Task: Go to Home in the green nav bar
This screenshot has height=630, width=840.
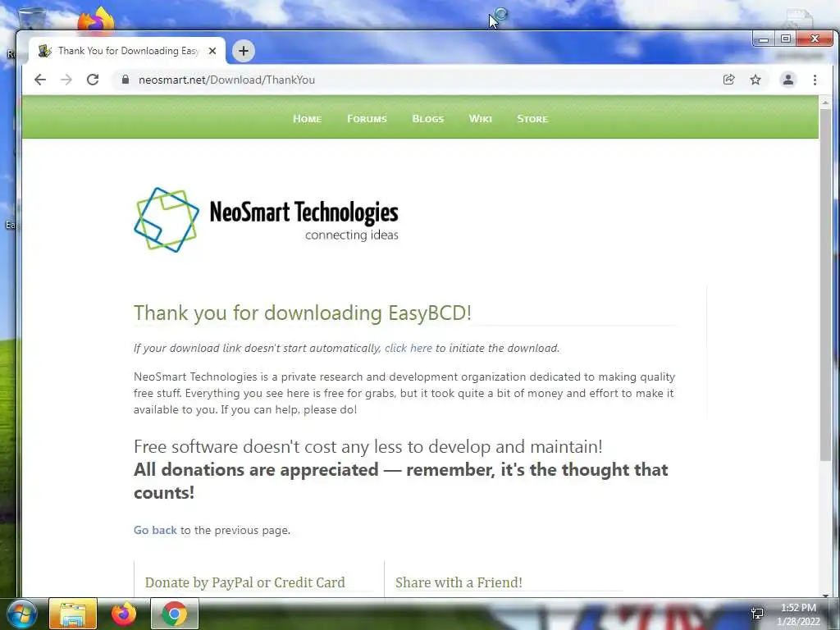Action: coord(307,119)
